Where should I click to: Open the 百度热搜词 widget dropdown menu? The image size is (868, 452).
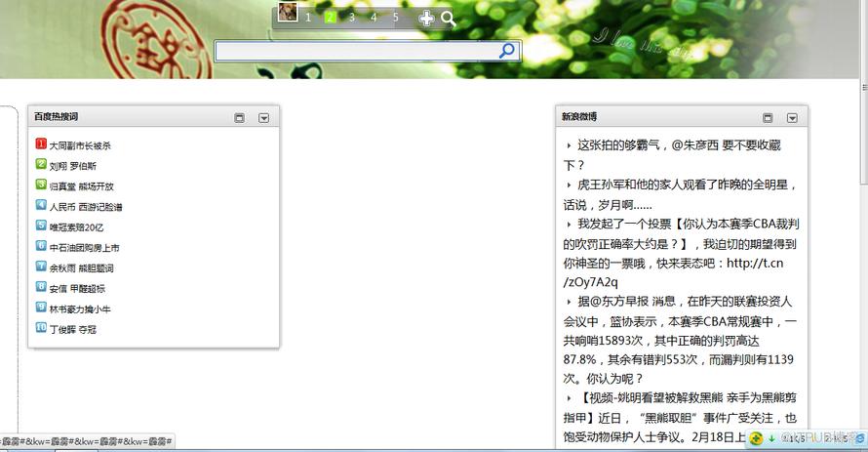264,117
